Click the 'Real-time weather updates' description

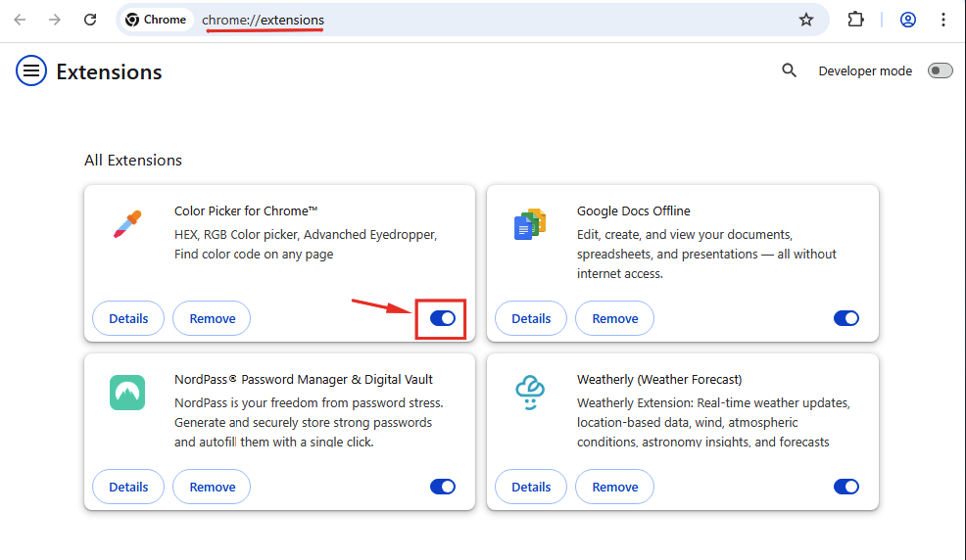pos(713,422)
